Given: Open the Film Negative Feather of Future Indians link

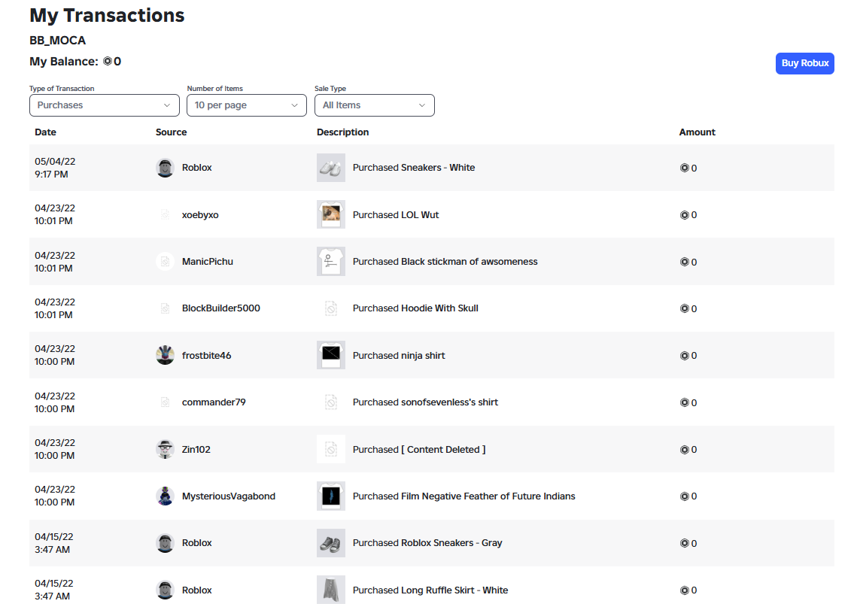Looking at the screenshot, I should pos(464,496).
